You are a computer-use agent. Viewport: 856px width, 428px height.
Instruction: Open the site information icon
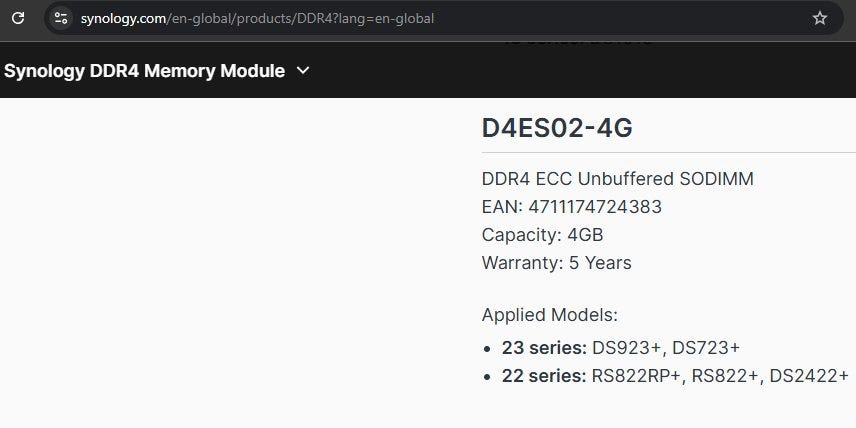point(61,18)
